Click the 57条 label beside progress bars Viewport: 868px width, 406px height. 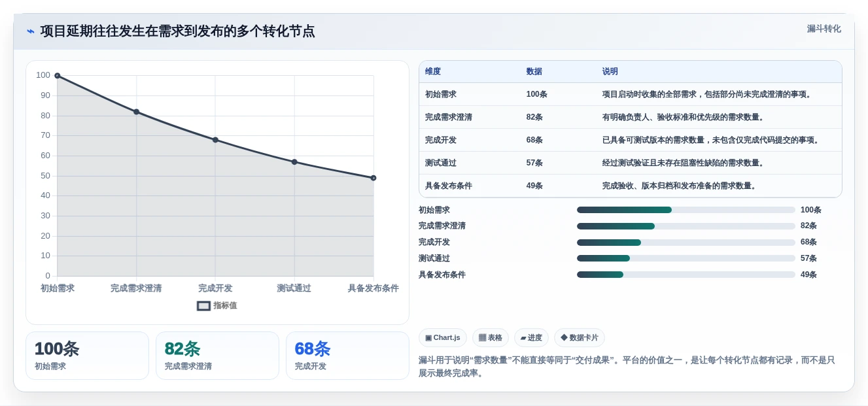808,258
